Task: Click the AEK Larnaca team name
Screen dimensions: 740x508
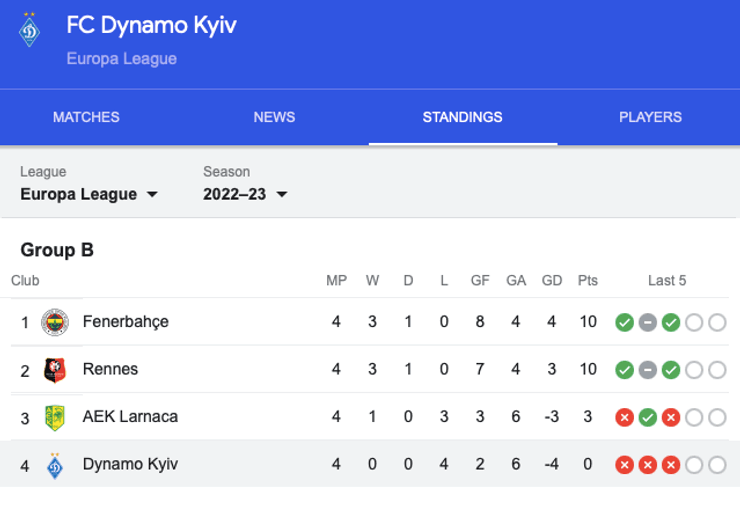Action: coord(130,417)
